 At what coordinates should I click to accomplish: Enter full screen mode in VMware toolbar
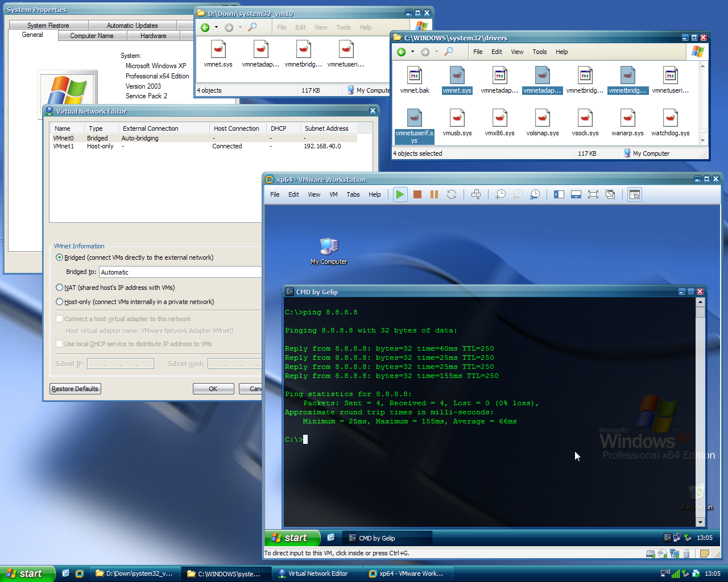point(593,194)
